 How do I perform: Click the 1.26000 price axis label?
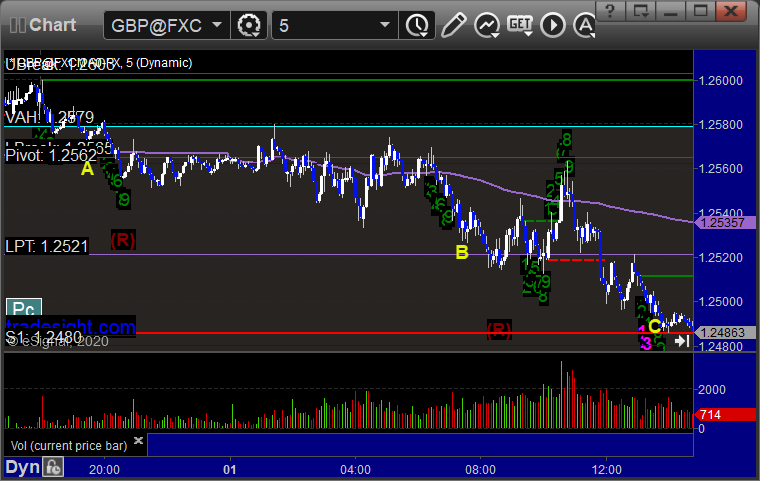(x=720, y=80)
